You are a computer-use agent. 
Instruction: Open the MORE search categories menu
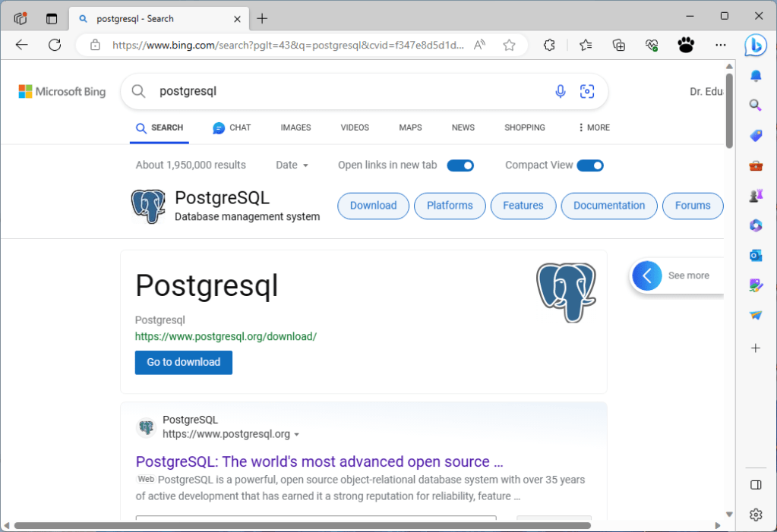594,127
